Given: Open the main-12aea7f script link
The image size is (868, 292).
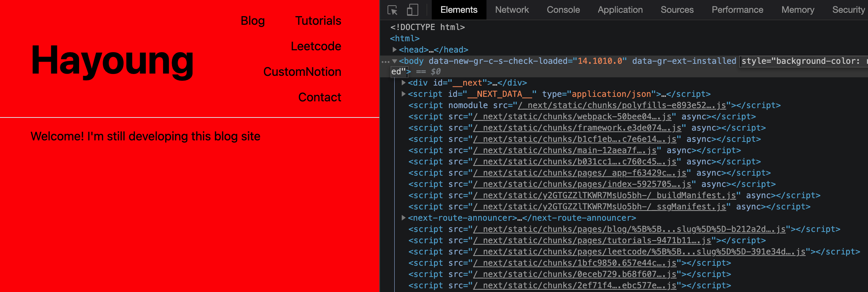Looking at the screenshot, I should 565,151.
